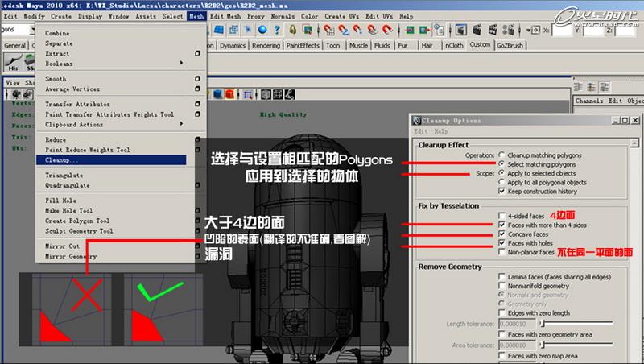Click the His shelf icon

click(13, 63)
